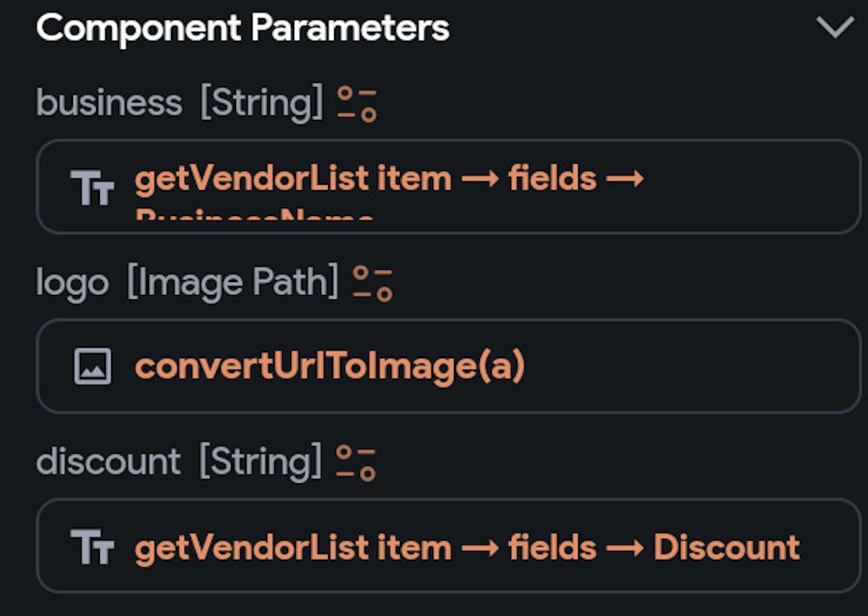Open the convertUrlToImage(a) function binding text

pyautogui.click(x=330, y=367)
